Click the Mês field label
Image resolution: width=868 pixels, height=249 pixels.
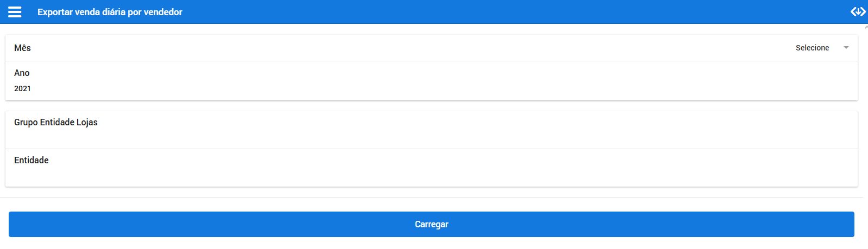pos(22,48)
